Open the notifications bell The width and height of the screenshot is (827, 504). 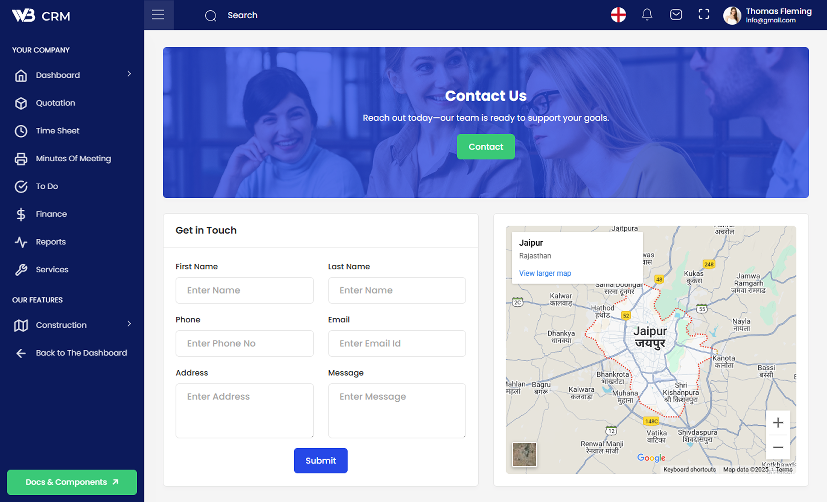coord(647,15)
